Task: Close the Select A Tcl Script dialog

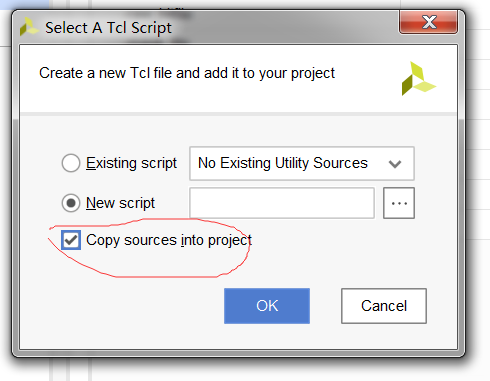Action: tap(429, 22)
